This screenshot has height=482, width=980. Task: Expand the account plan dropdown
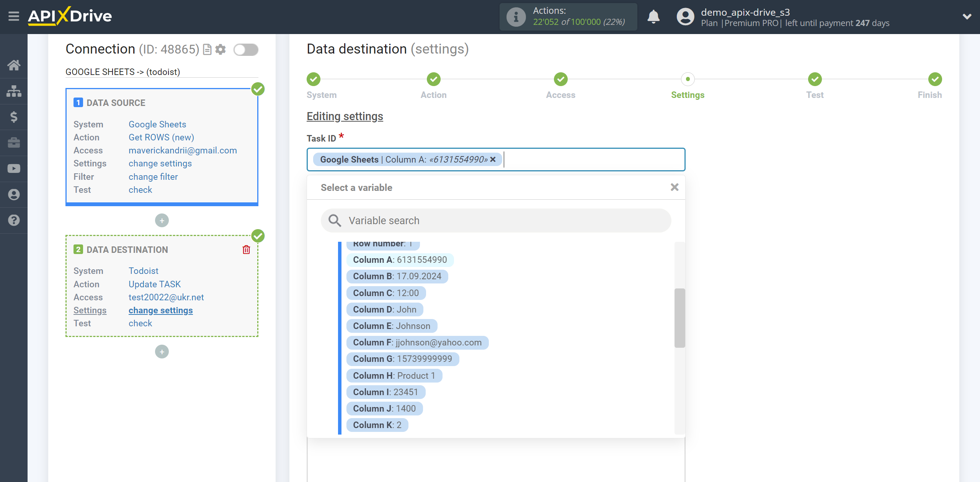[966, 17]
